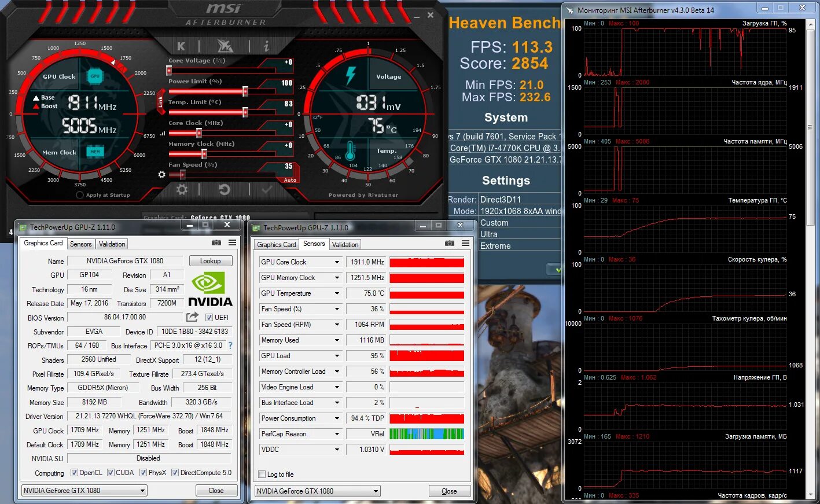The image size is (820, 504).
Task: Click Close in the GPU-Z Graphics Card window
Action: [216, 491]
